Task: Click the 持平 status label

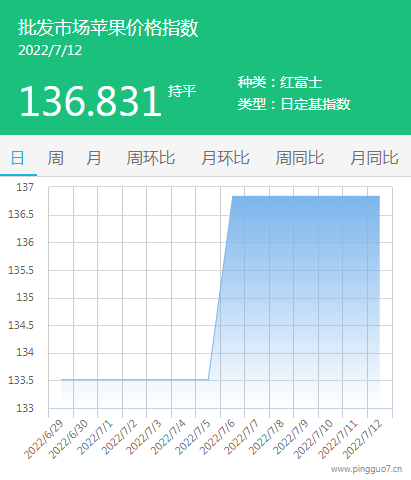Action: tap(182, 91)
